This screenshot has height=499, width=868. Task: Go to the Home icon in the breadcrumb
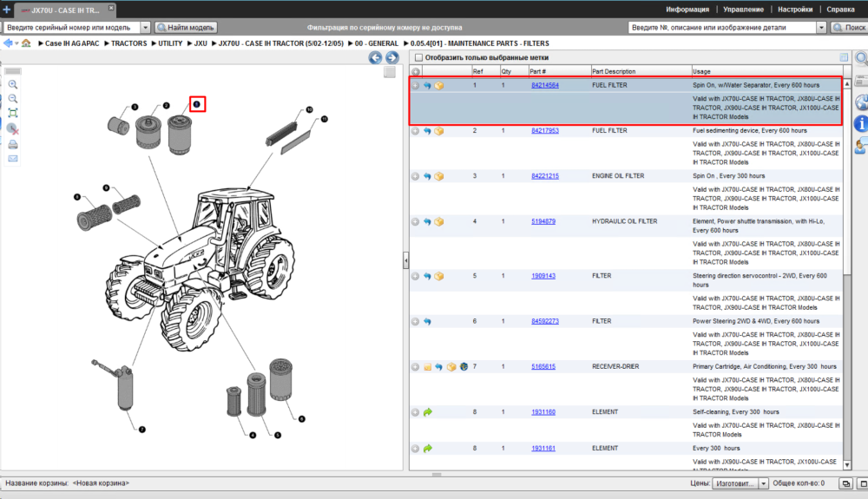[26, 43]
